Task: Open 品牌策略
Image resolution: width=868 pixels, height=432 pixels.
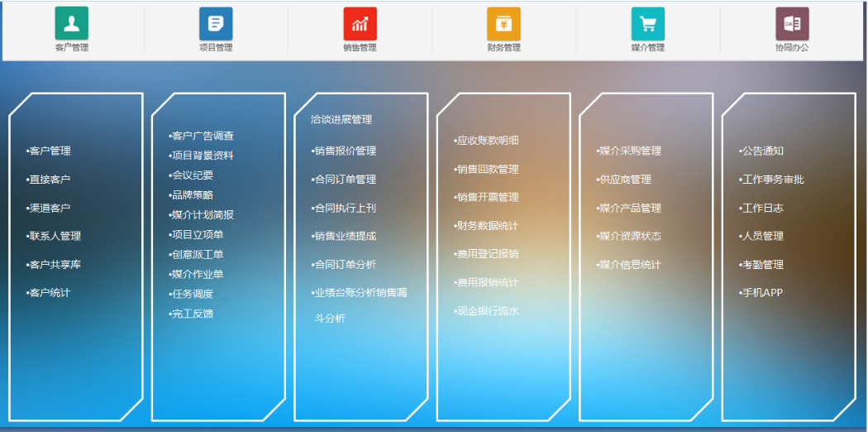Action: click(190, 195)
